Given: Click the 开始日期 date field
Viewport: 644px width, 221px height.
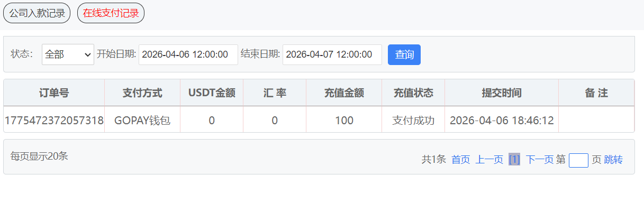Looking at the screenshot, I should (188, 54).
